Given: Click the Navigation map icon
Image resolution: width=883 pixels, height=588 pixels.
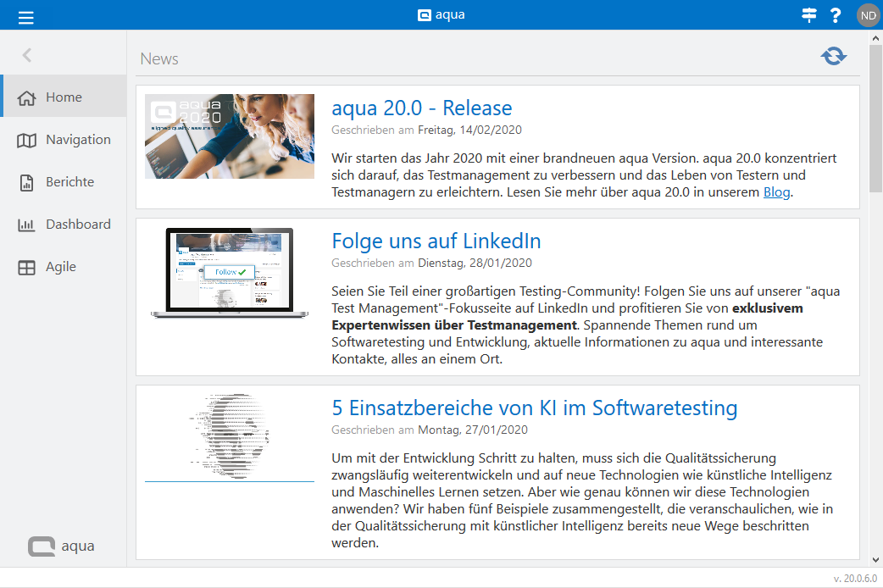Looking at the screenshot, I should pos(26,140).
